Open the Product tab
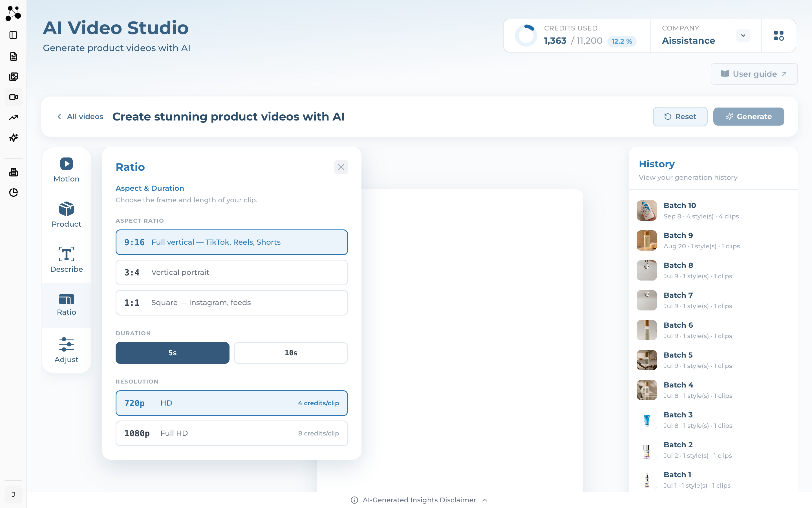The image size is (812, 508). [x=67, y=215]
